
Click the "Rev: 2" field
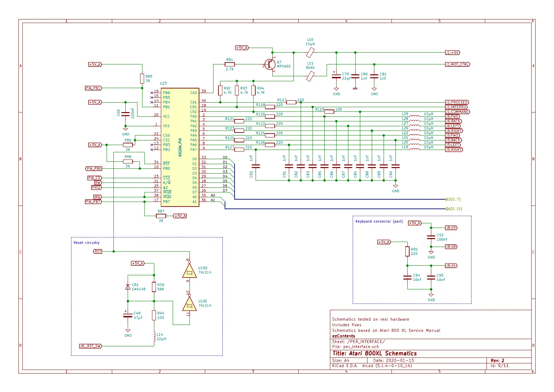tap(497, 360)
